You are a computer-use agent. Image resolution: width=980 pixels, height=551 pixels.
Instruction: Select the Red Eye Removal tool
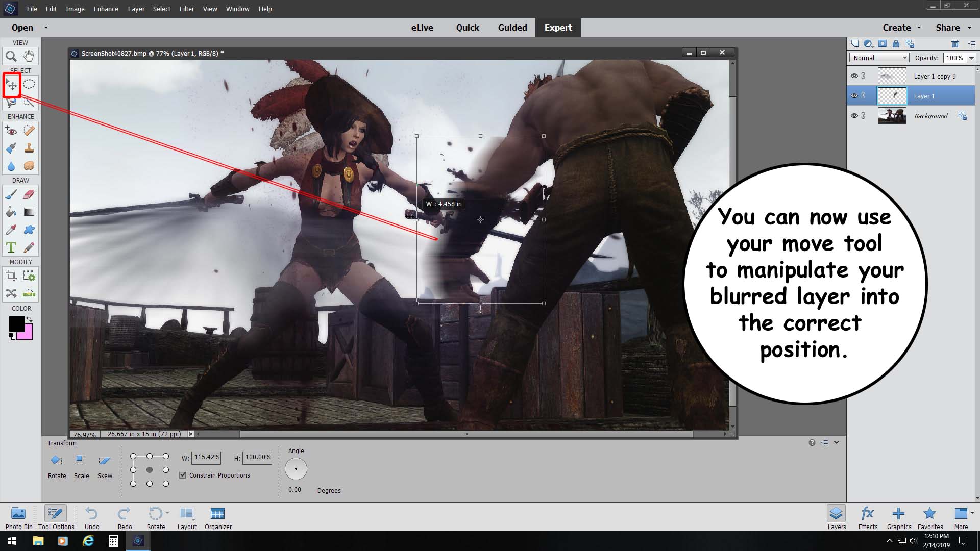(x=11, y=131)
